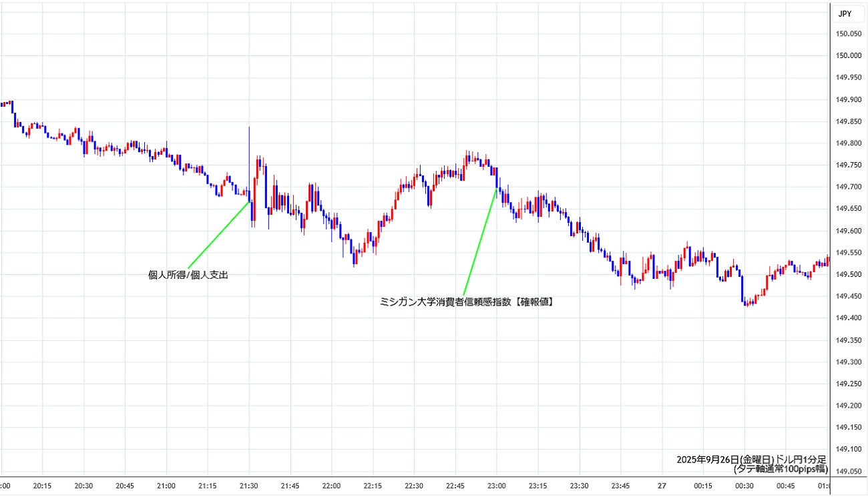This screenshot has height=497, width=868.
Task: Click the 22:00 time axis label
Action: click(332, 487)
